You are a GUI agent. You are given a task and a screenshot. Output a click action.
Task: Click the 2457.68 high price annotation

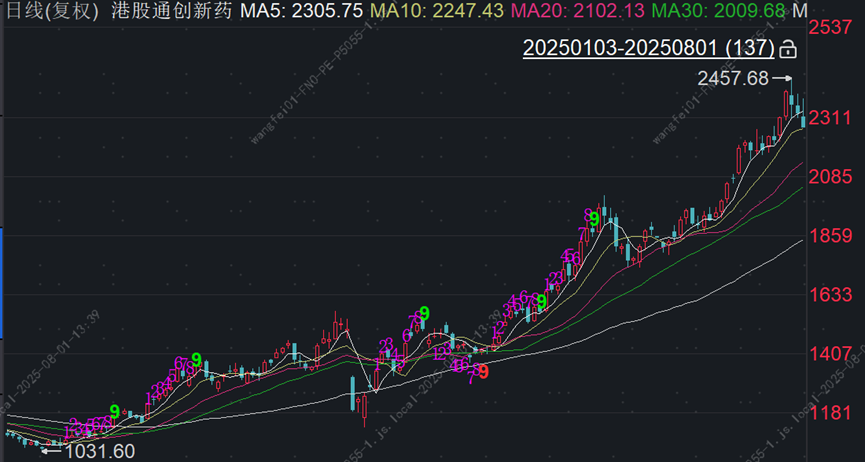coord(733,79)
